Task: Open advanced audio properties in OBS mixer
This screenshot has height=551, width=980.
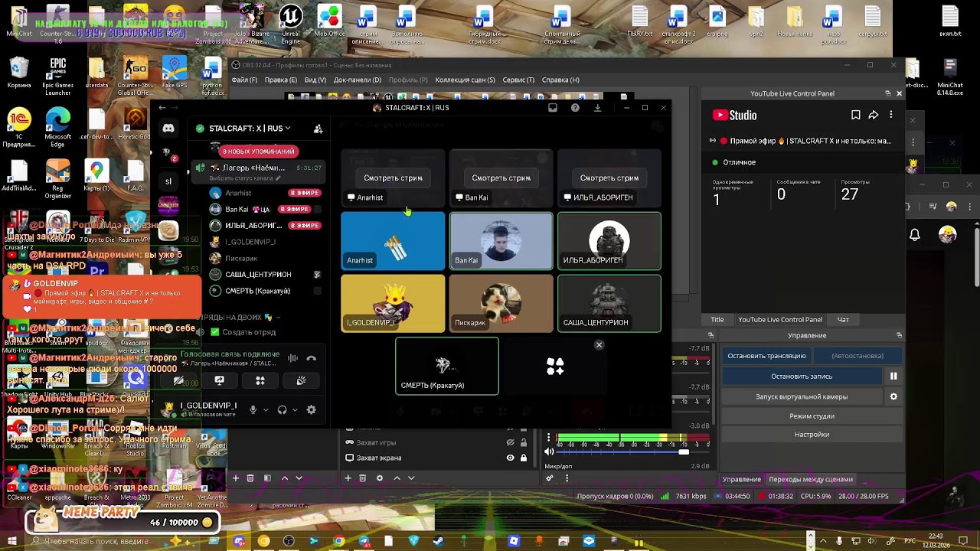Action: click(550, 478)
